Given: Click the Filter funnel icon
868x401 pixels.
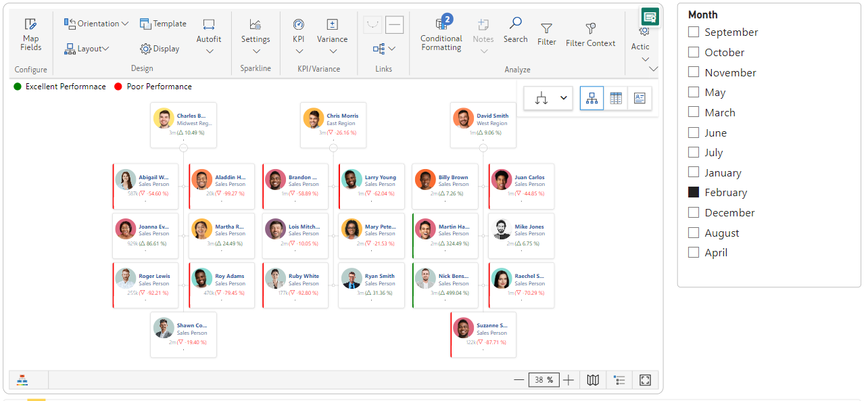Looking at the screenshot, I should (x=546, y=29).
